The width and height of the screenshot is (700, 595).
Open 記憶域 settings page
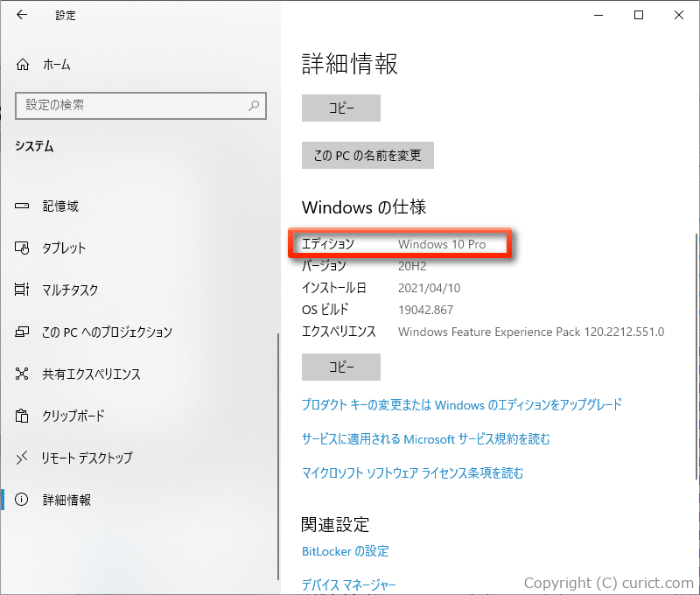pyautogui.click(x=60, y=206)
